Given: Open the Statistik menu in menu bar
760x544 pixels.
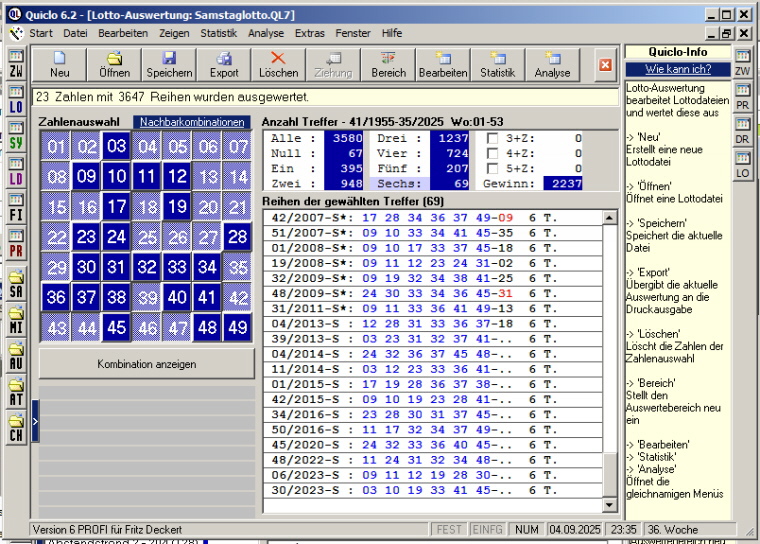Looking at the screenshot, I should [218, 33].
